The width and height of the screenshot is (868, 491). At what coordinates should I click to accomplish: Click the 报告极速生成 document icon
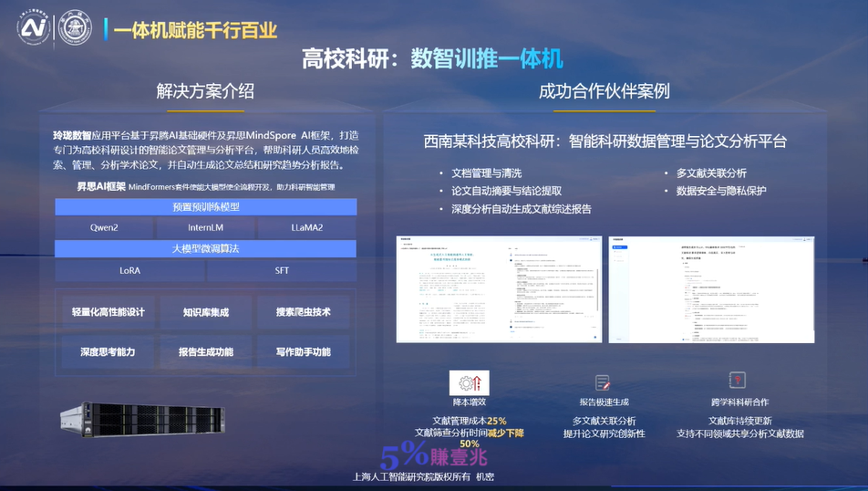[603, 382]
